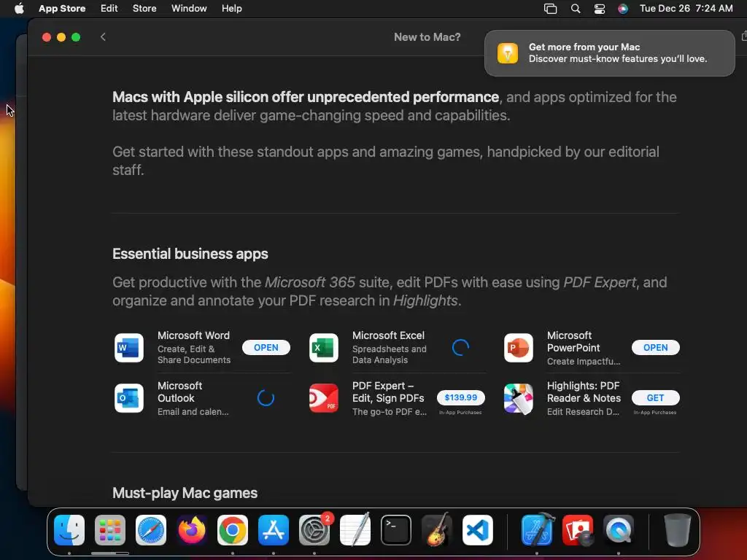Screen dimensions: 747x560
Task: Click GET for Highlights PDF Reader
Action: (656, 397)
